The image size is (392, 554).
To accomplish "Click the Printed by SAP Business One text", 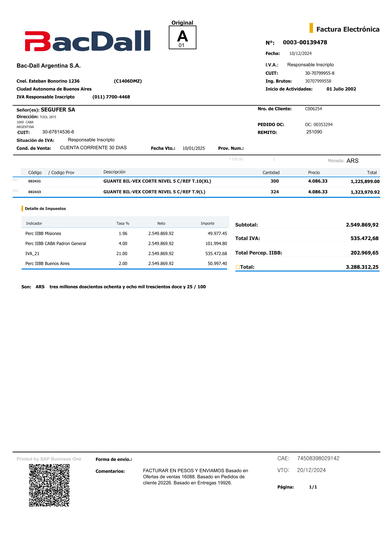I will click(49, 459).
